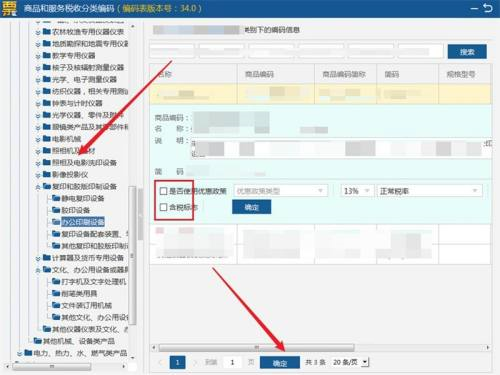The height and width of the screenshot is (375, 500).
Task: Expand the 照相及电影洗印设备 tree node
Action: click(x=38, y=163)
